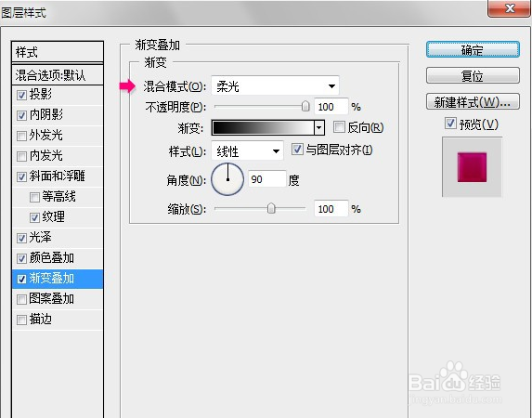The height and width of the screenshot is (418, 532).
Task: Select the 外发光 style entry label
Action: (46, 135)
